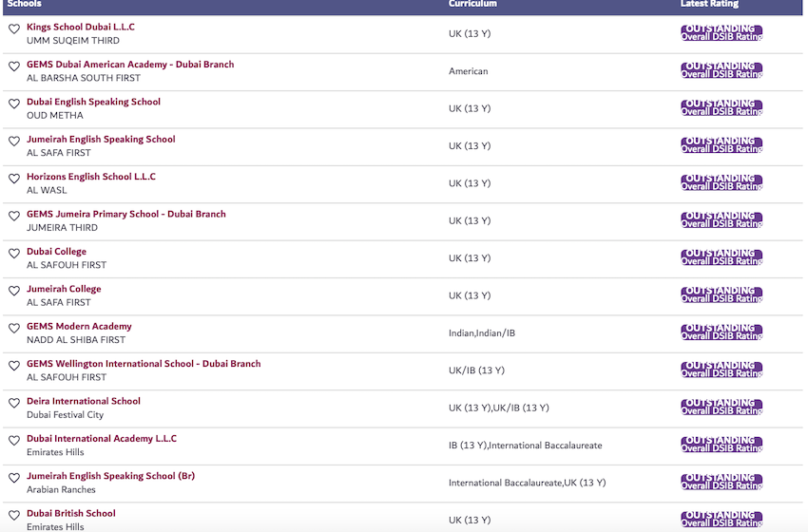Toggle heart for GEMS Jumeira Primary School
808x532 pixels.
14,217
